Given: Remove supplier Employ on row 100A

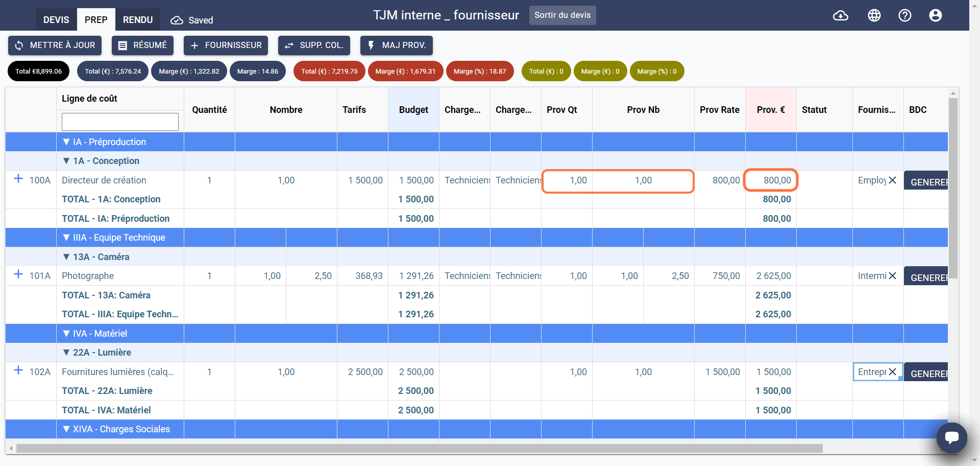Looking at the screenshot, I should point(892,180).
